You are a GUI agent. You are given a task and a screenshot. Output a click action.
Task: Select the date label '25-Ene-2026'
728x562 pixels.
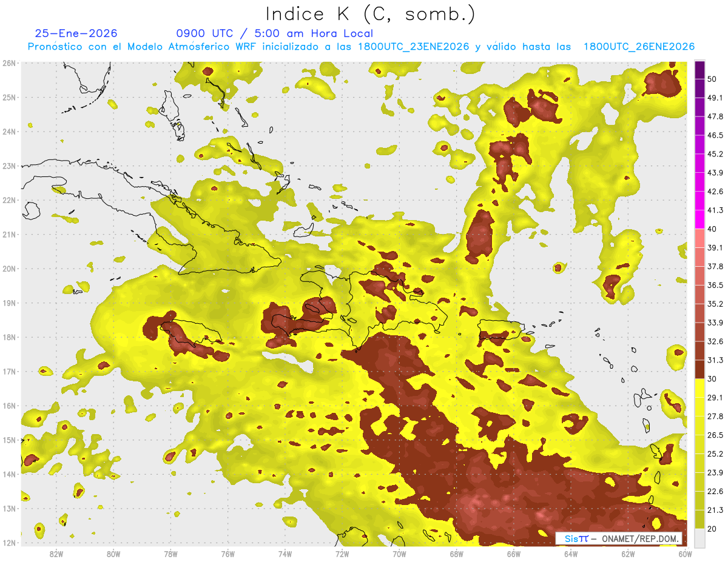[x=76, y=33]
